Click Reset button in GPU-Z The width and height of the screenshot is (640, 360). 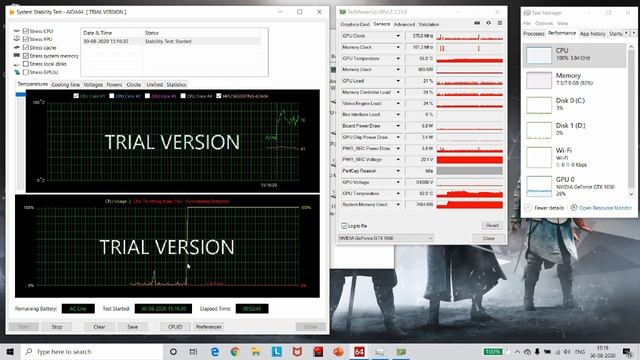(x=492, y=225)
